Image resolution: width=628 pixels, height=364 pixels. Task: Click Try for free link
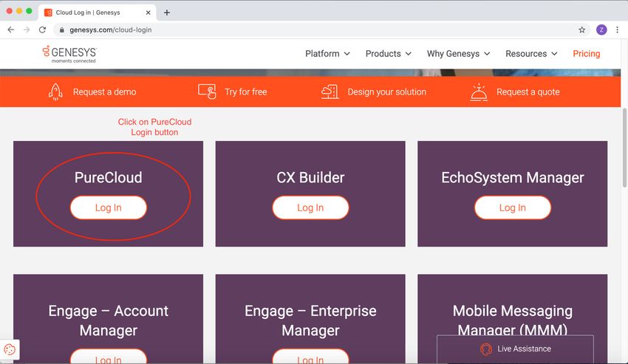pos(245,92)
